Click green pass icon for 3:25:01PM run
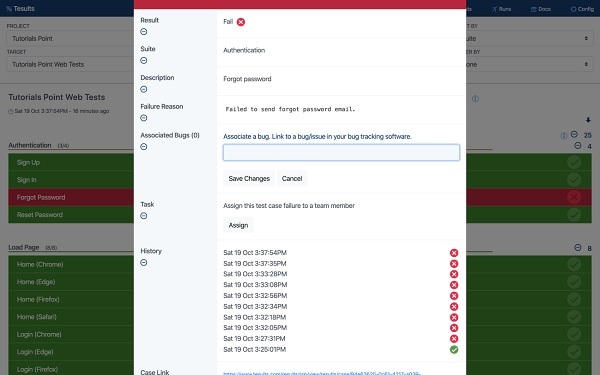This screenshot has width=600, height=375. pyautogui.click(x=454, y=350)
